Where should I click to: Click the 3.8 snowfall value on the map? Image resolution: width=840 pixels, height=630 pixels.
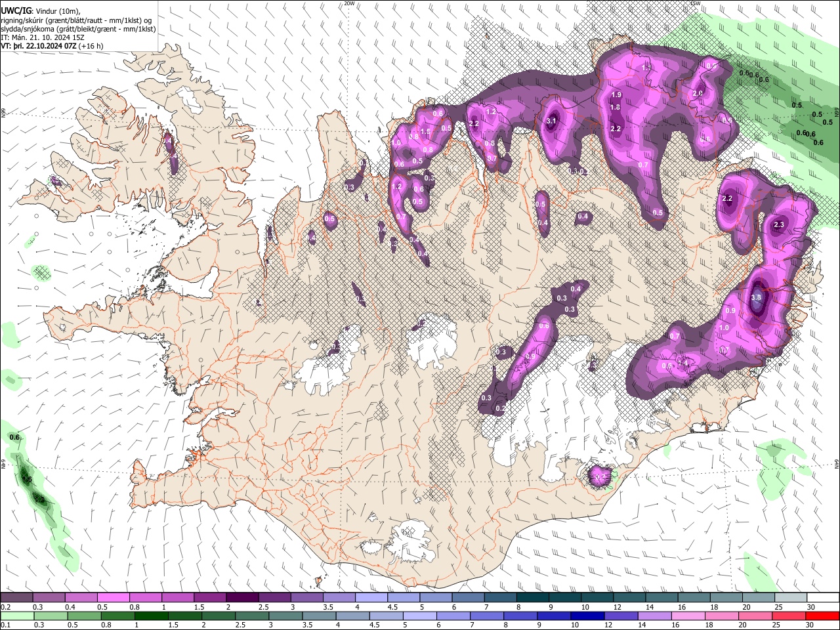coord(756,297)
